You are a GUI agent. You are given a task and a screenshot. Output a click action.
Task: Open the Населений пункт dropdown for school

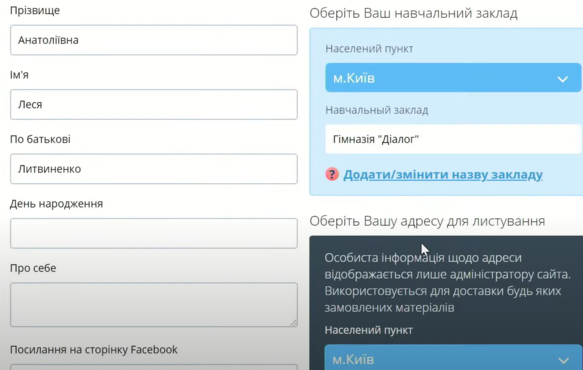[x=453, y=78]
